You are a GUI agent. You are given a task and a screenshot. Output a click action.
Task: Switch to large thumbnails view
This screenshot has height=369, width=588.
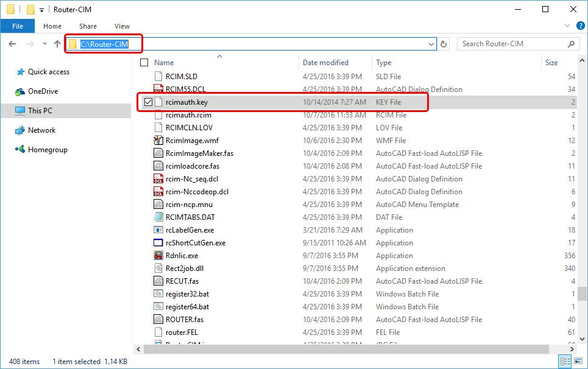pyautogui.click(x=577, y=361)
